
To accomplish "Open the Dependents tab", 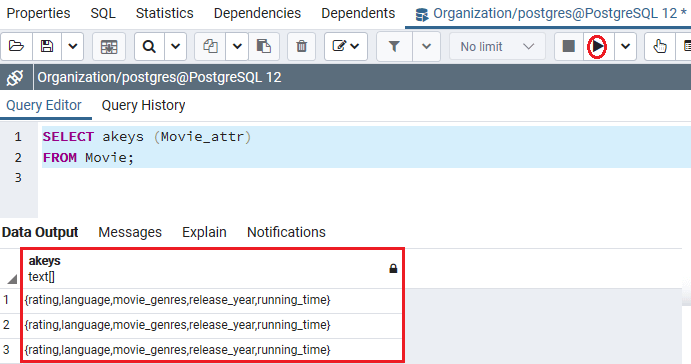I will (358, 13).
